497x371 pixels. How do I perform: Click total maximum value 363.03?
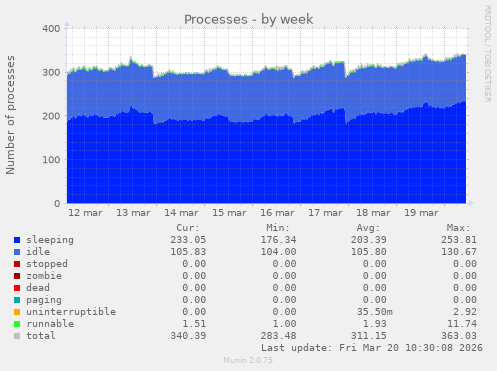pyautogui.click(x=459, y=336)
